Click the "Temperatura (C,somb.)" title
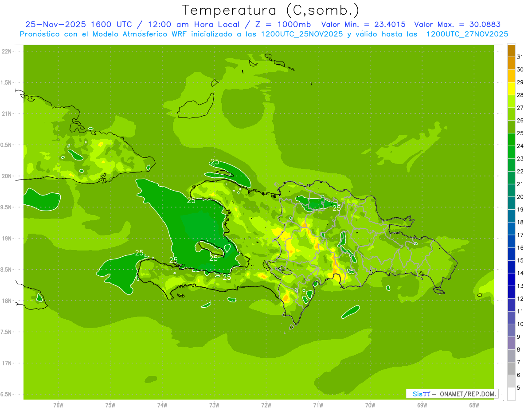532x411 pixels. tap(270, 10)
